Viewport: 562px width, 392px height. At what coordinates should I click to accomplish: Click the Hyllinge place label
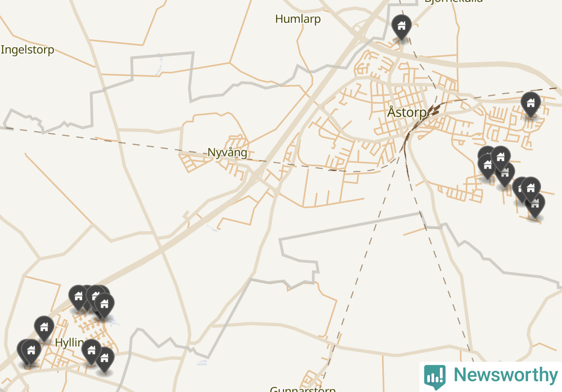[69, 343]
